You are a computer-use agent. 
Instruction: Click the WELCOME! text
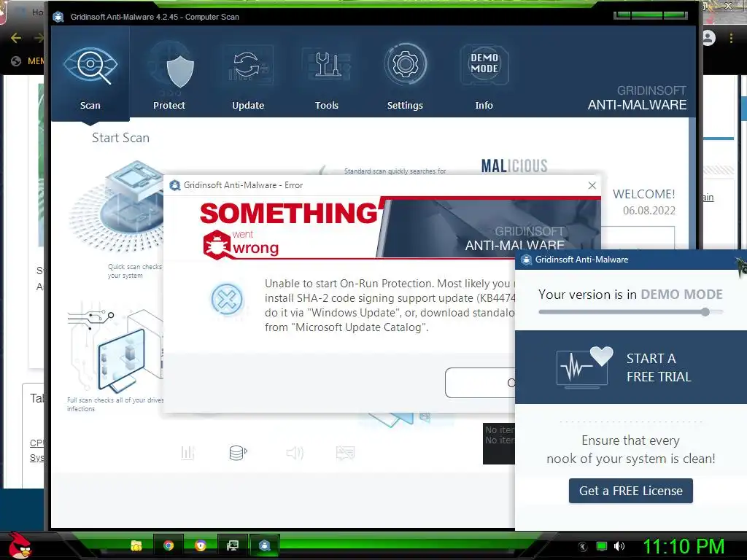pyautogui.click(x=643, y=194)
